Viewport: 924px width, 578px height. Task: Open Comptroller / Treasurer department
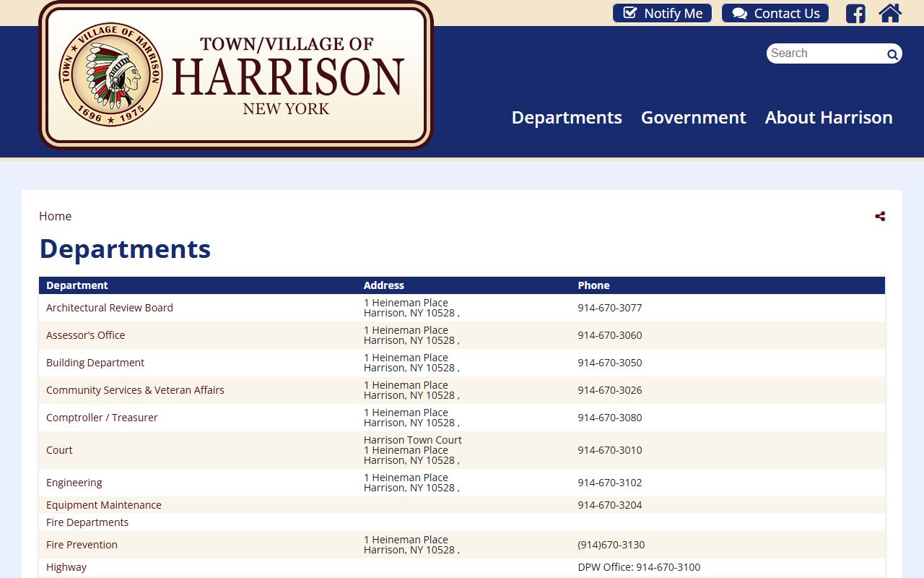102,418
